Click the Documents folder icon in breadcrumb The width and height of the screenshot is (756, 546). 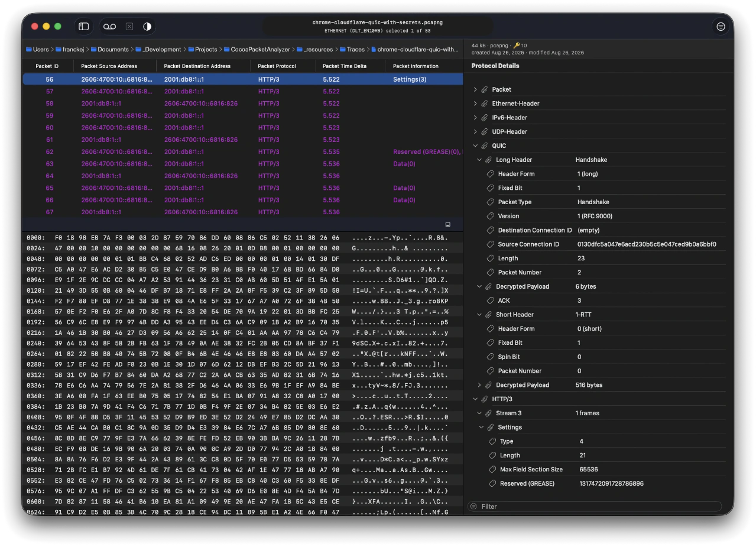(x=93, y=50)
